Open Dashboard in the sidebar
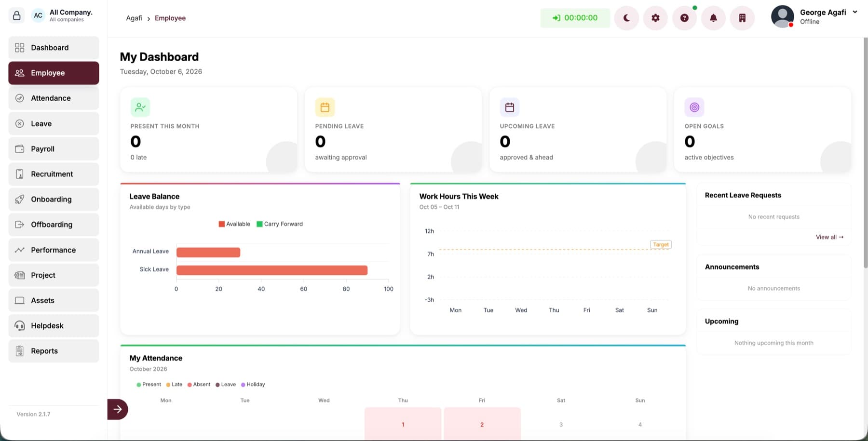Screen dimensions: 868x441 tap(54, 48)
